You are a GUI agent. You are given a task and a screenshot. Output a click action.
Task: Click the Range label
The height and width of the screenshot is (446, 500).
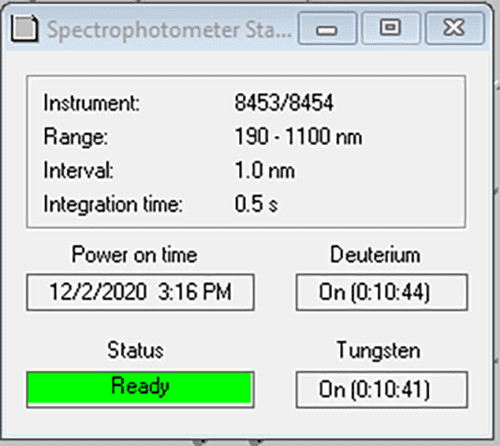(76, 137)
